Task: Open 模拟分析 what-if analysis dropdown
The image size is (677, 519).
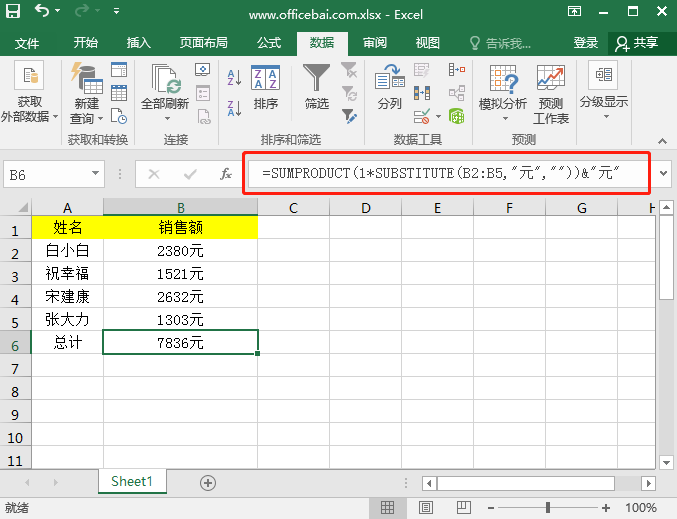Action: pyautogui.click(x=503, y=92)
